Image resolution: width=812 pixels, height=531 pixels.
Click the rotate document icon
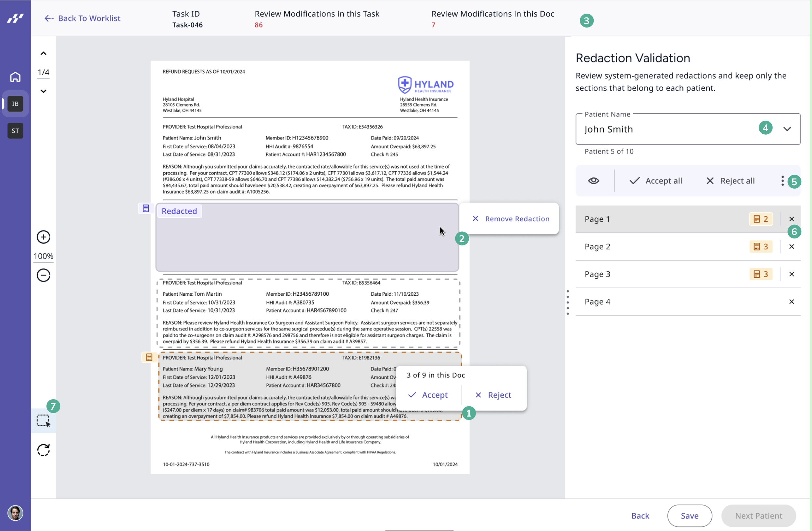(43, 450)
